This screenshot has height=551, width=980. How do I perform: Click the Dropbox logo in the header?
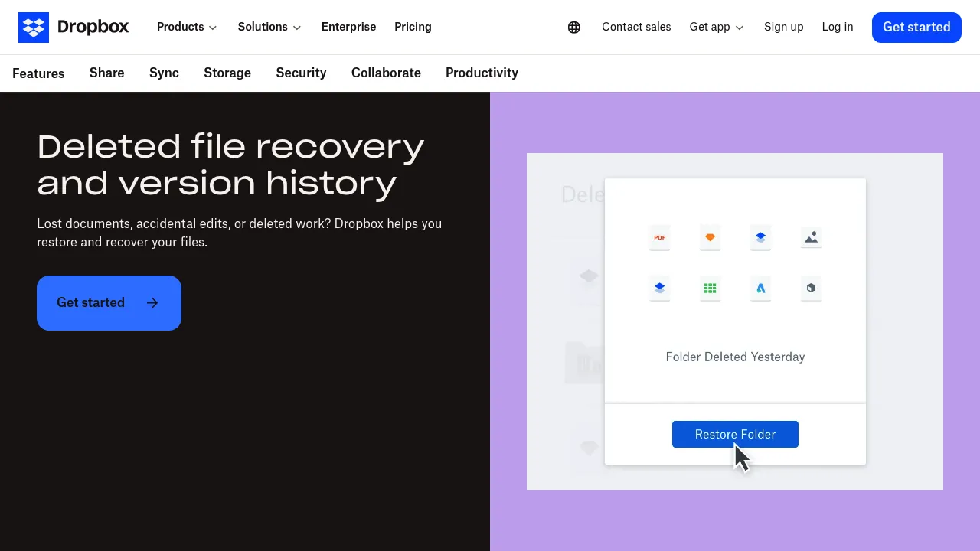[73, 28]
